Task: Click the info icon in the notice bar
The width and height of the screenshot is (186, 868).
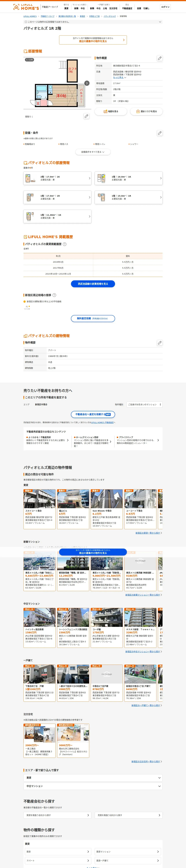Action: pos(26,22)
